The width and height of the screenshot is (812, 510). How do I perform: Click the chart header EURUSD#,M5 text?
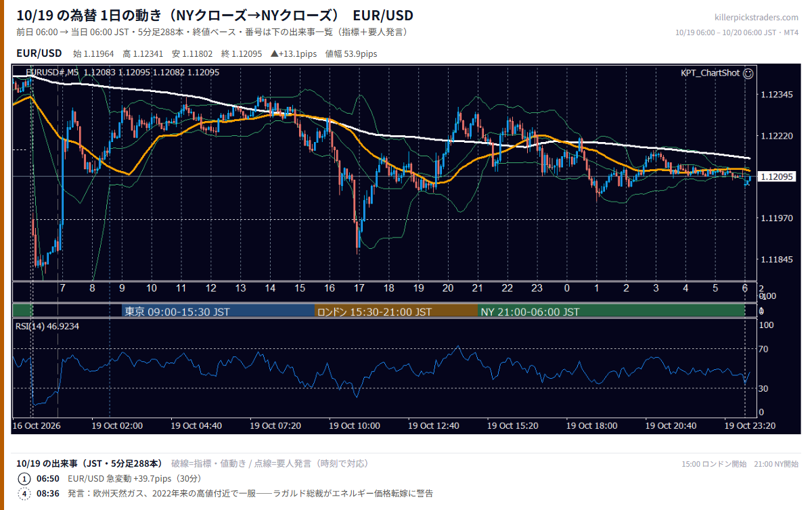(52, 72)
